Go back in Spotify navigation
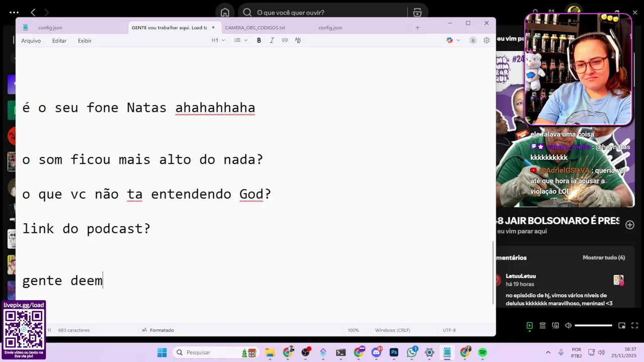 tap(33, 13)
